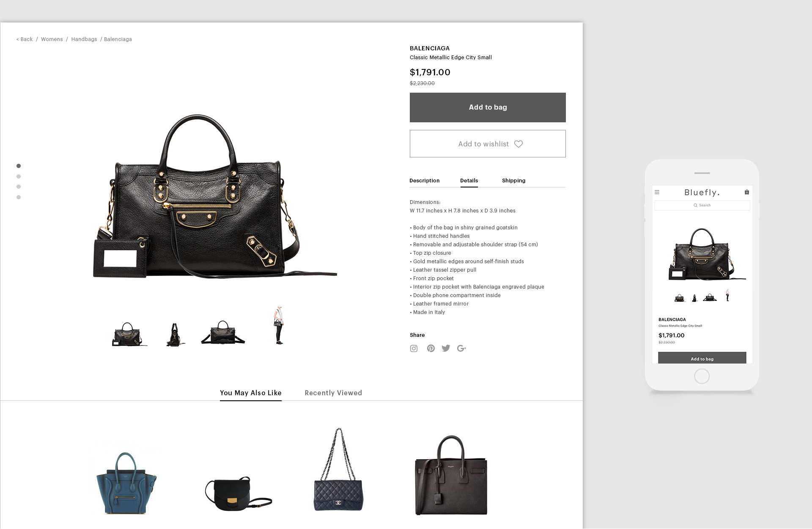The width and height of the screenshot is (812, 529).
Task: Select the fourth image pagination dot
Action: [x=19, y=197]
